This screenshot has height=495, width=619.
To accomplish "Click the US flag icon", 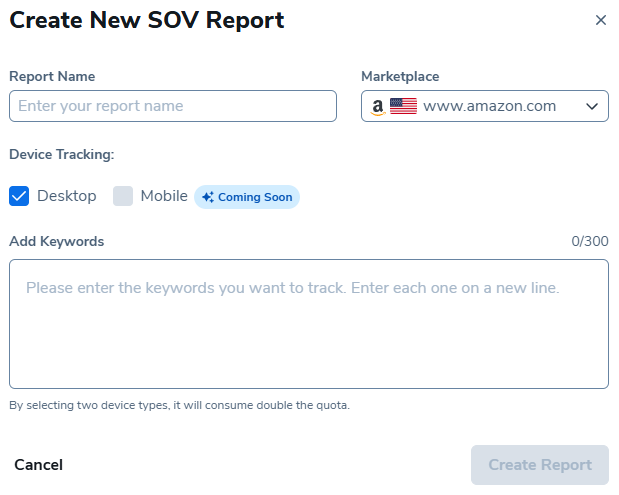I will pos(403,106).
